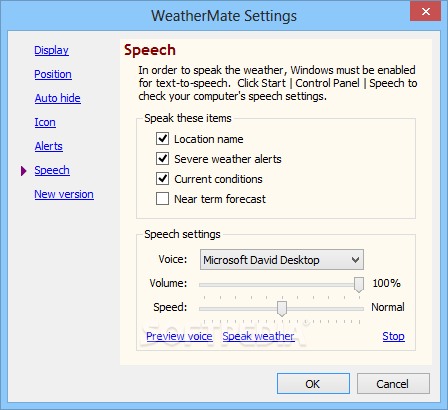Viewport: 448px width, 410px height.
Task: Open the New version page
Action: (64, 194)
